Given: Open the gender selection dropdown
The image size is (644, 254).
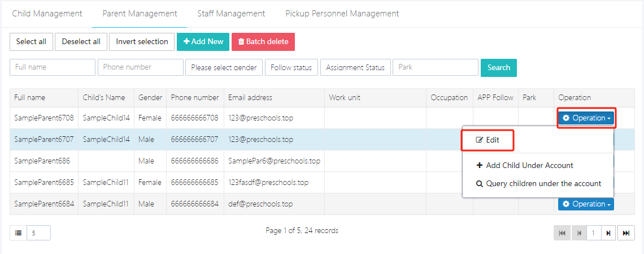Looking at the screenshot, I should pyautogui.click(x=224, y=67).
